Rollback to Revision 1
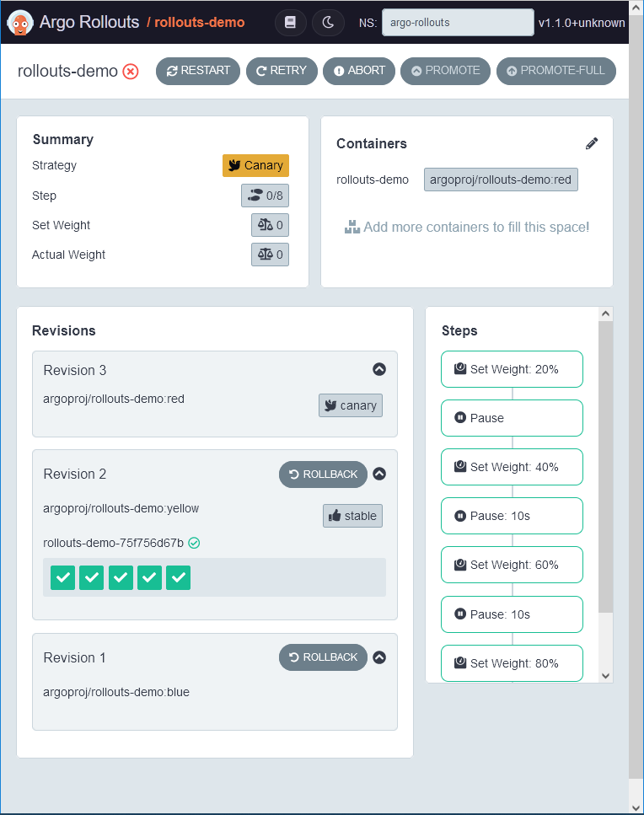This screenshot has width=644, height=815. [x=324, y=657]
